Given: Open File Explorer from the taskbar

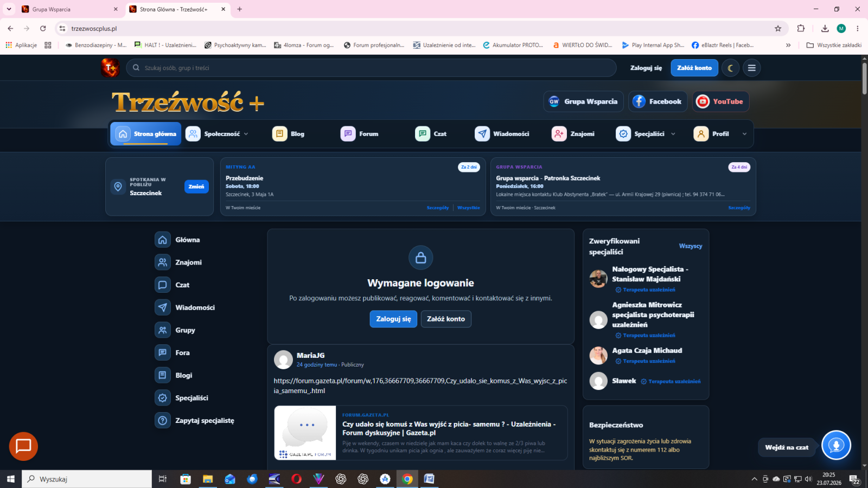Looking at the screenshot, I should click(x=208, y=479).
